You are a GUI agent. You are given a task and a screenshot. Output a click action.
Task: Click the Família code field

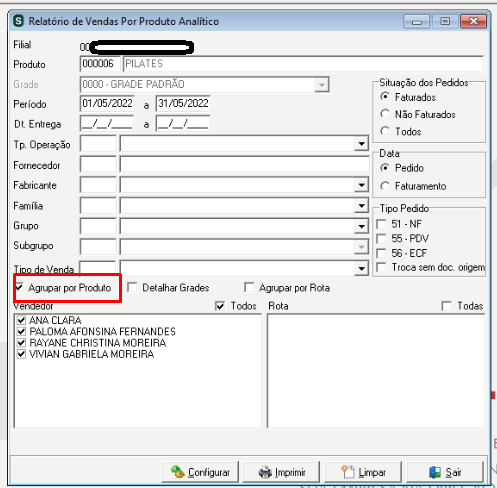pyautogui.click(x=98, y=206)
